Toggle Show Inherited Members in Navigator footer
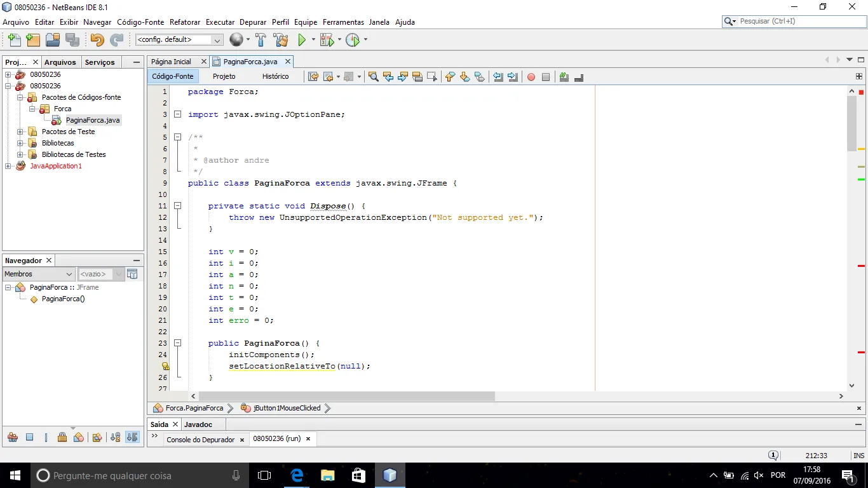The image size is (868, 488). pyautogui.click(x=12, y=437)
